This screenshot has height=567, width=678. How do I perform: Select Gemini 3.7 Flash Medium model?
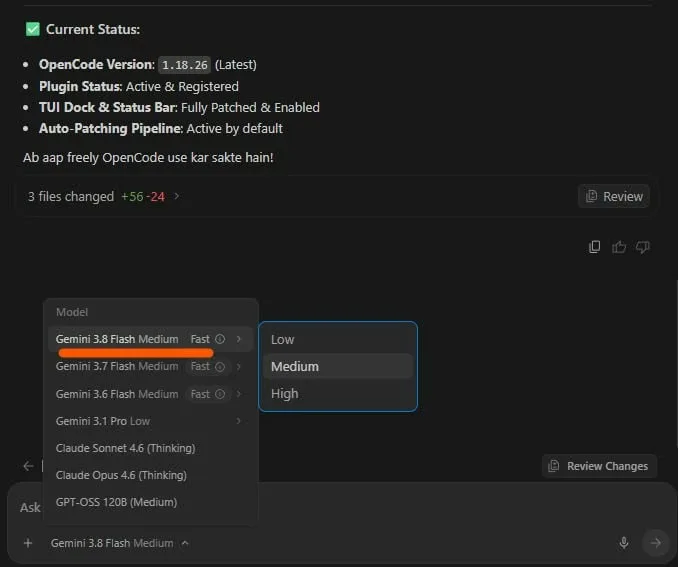pos(150,367)
